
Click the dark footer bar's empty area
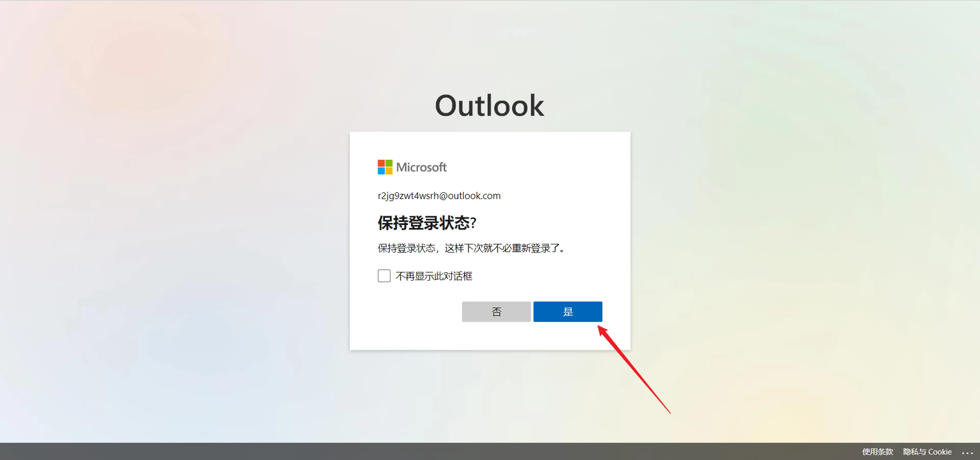(x=419, y=452)
